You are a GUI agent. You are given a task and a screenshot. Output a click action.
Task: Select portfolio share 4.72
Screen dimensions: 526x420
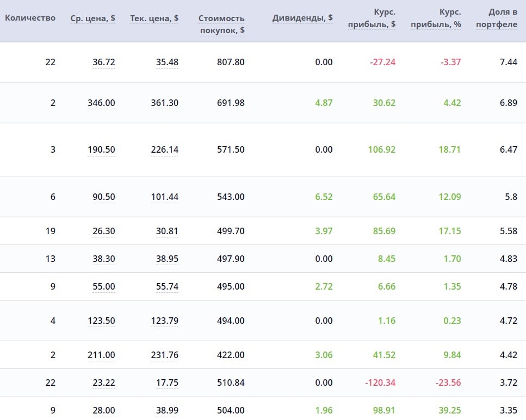coord(509,321)
